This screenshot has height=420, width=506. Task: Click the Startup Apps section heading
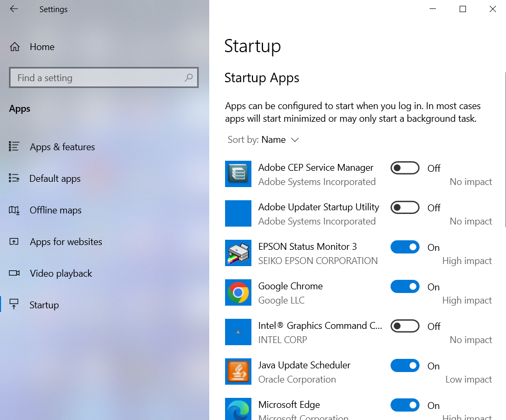(262, 78)
